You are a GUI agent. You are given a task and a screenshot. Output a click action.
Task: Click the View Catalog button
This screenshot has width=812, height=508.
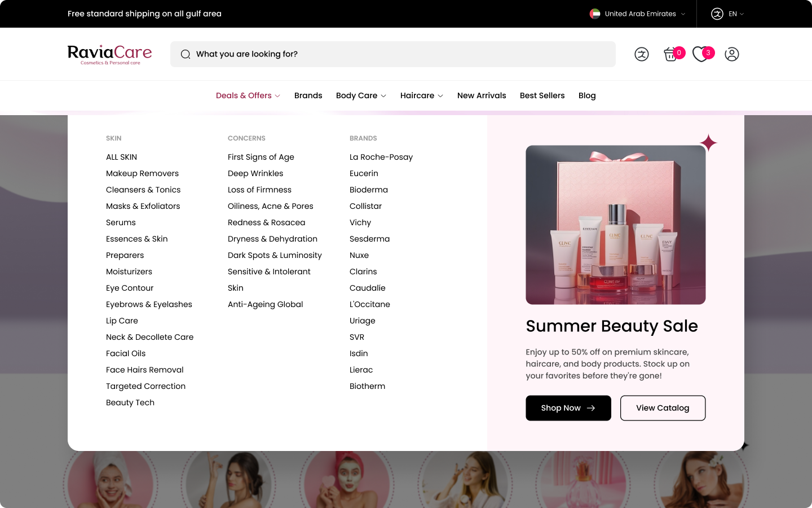point(663,408)
